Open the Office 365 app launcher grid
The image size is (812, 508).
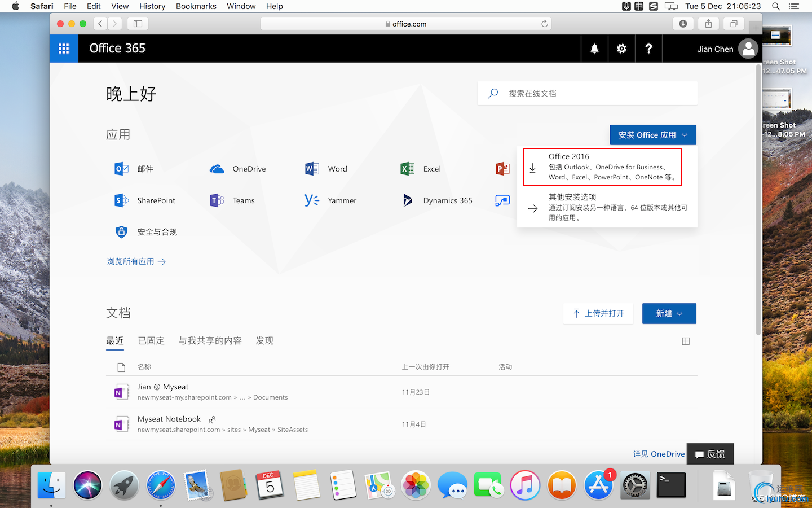click(64, 49)
